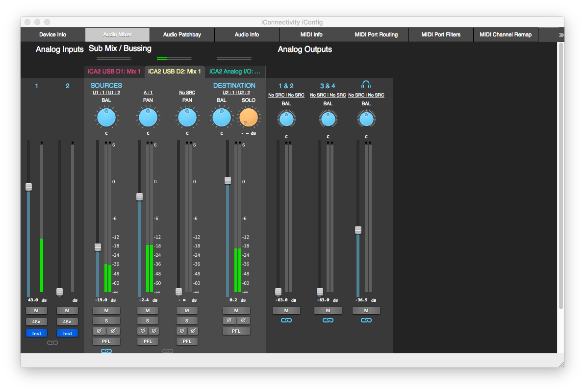Open the Audio Patchbay tab
The height and width of the screenshot is (392, 585).
click(x=182, y=35)
